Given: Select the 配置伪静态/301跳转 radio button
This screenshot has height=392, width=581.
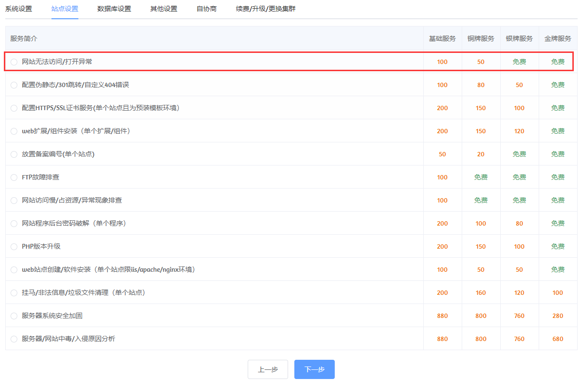Looking at the screenshot, I should tap(14, 85).
